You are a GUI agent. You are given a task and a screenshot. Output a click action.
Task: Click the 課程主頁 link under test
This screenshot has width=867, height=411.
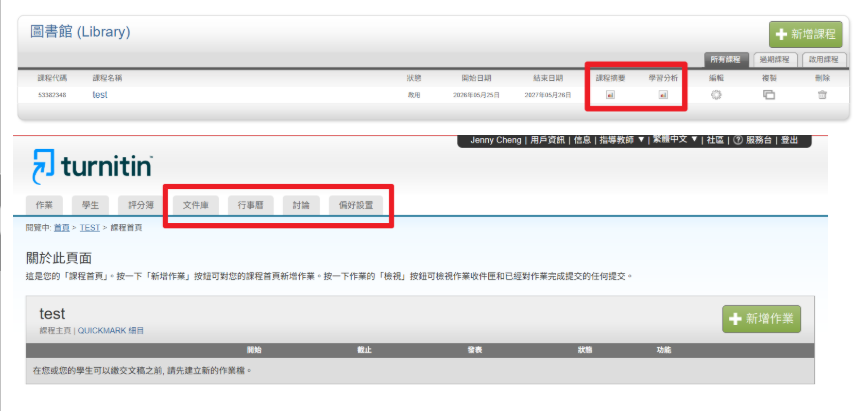(x=55, y=331)
